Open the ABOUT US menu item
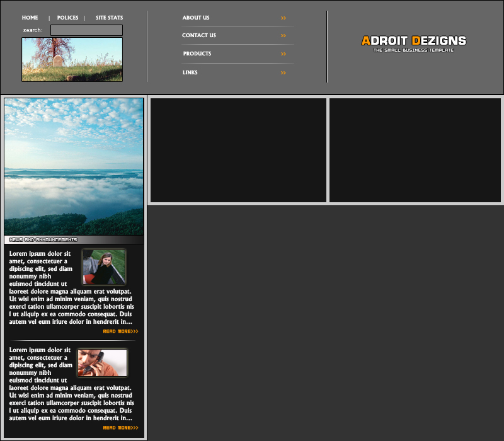Viewport: 504px width, 441px height. [x=196, y=18]
